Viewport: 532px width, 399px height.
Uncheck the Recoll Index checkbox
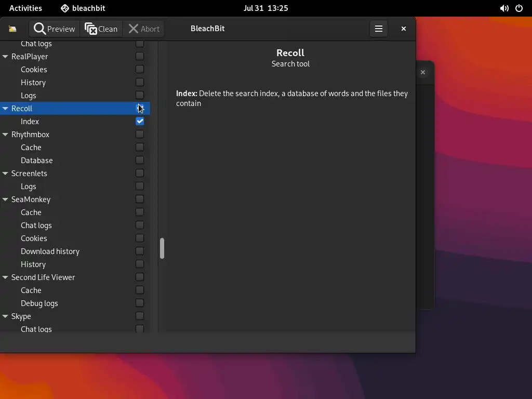[x=140, y=121]
